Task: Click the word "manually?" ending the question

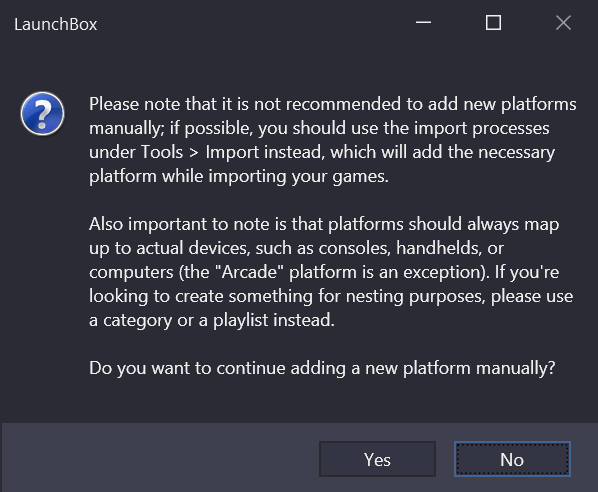Action: 515,368
